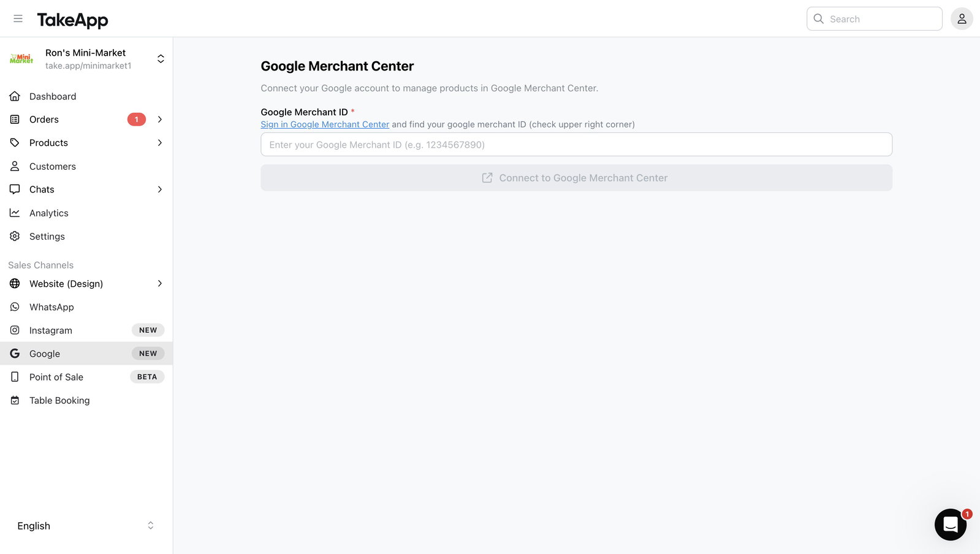Go to Dashboard
Viewport: 980px width, 554px height.
(x=86, y=96)
